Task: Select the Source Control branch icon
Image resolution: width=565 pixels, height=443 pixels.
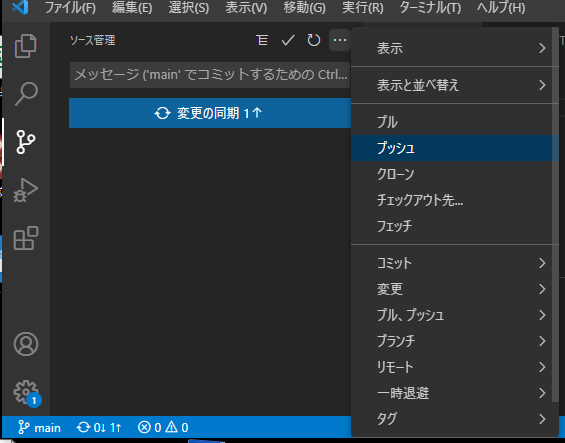Action: tap(26, 142)
